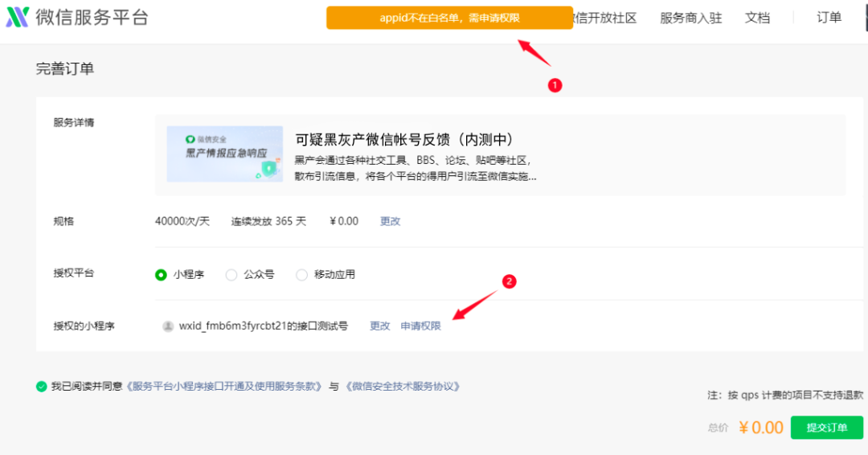This screenshot has height=455, width=868.
Task: Open 订单 in the top navigation
Action: pyautogui.click(x=829, y=18)
